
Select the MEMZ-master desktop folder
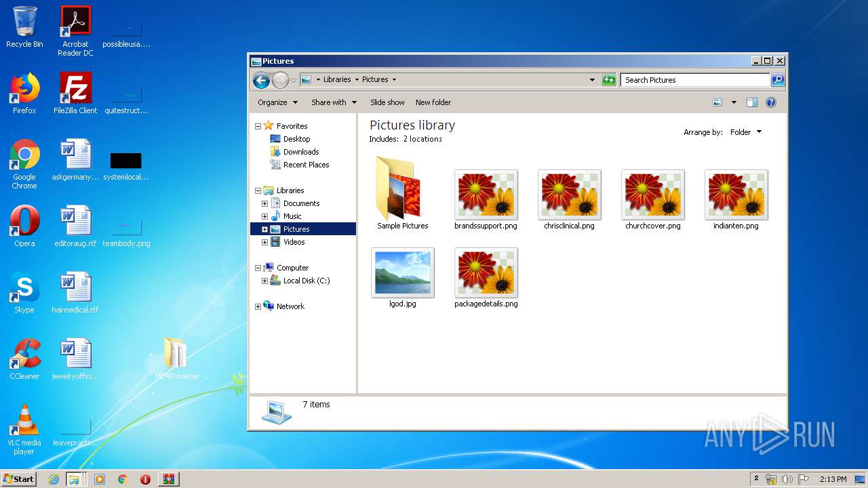coord(176,359)
